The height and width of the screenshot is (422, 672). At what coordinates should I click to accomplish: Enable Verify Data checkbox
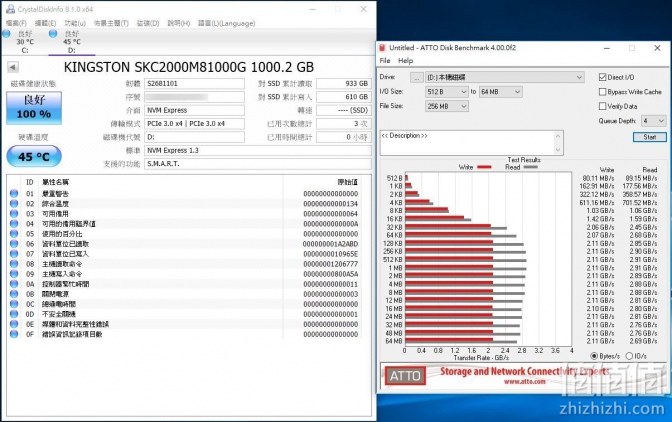pos(602,106)
